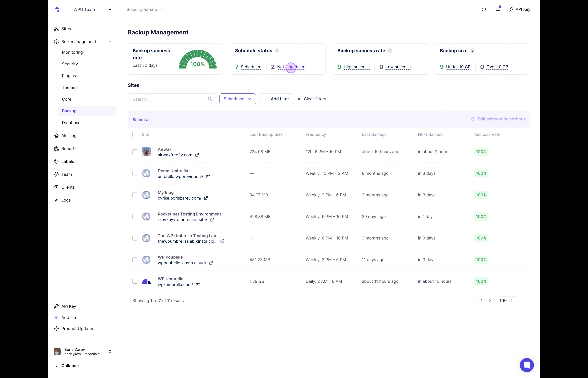Viewport: 588px width, 378px height.
Task: Open thewpumbrellaslab.kinsta external link icon
Action: pos(222,241)
